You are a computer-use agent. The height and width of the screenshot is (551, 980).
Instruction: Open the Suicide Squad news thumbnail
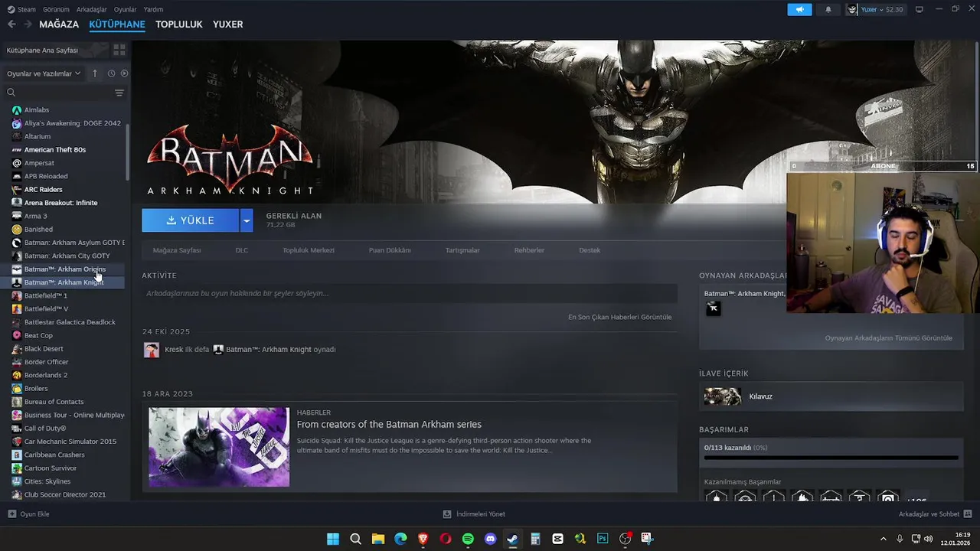[x=219, y=447]
